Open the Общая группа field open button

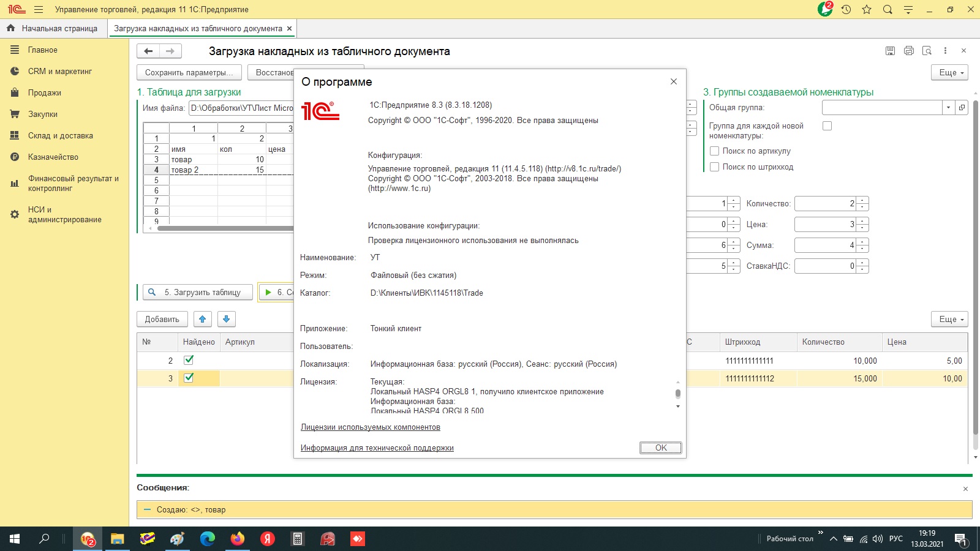962,108
